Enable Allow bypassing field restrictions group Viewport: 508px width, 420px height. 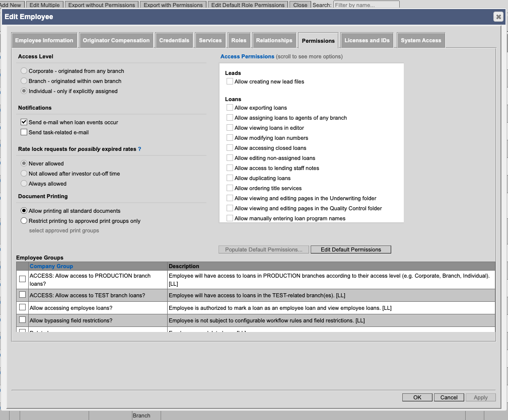[x=22, y=320]
